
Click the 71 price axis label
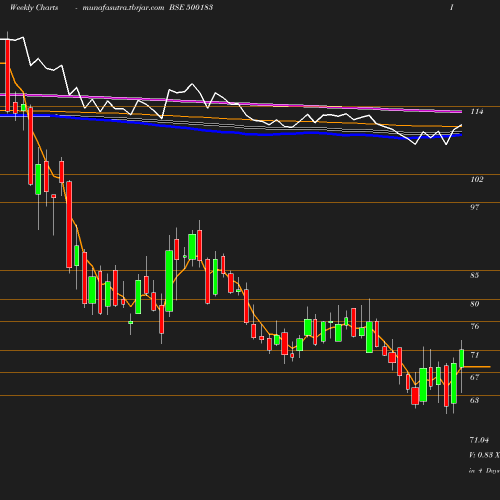coord(475,355)
